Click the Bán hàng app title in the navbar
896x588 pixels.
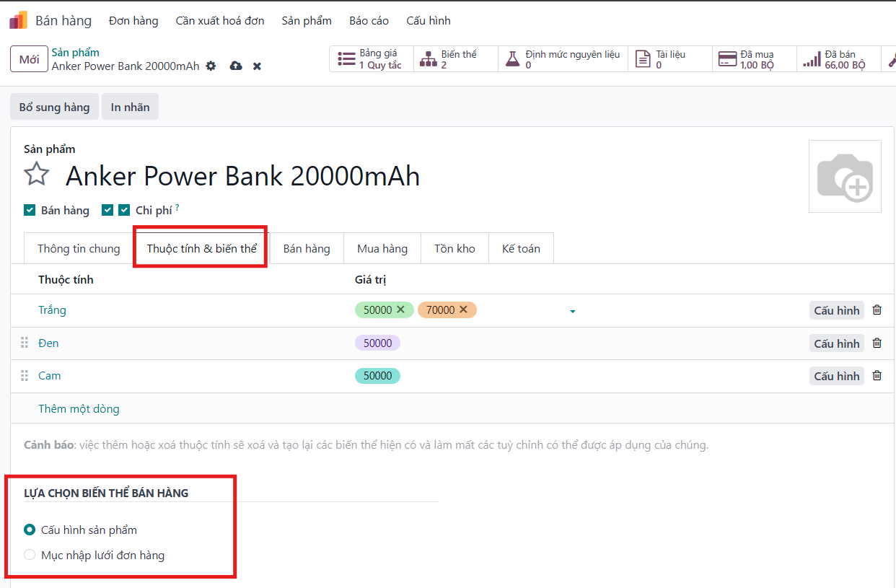click(x=63, y=21)
